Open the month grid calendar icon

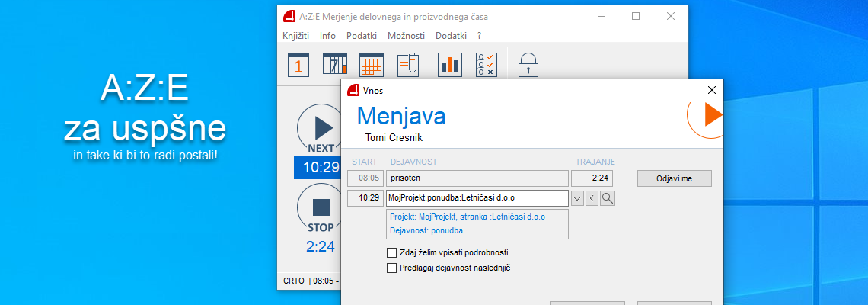[x=372, y=64]
